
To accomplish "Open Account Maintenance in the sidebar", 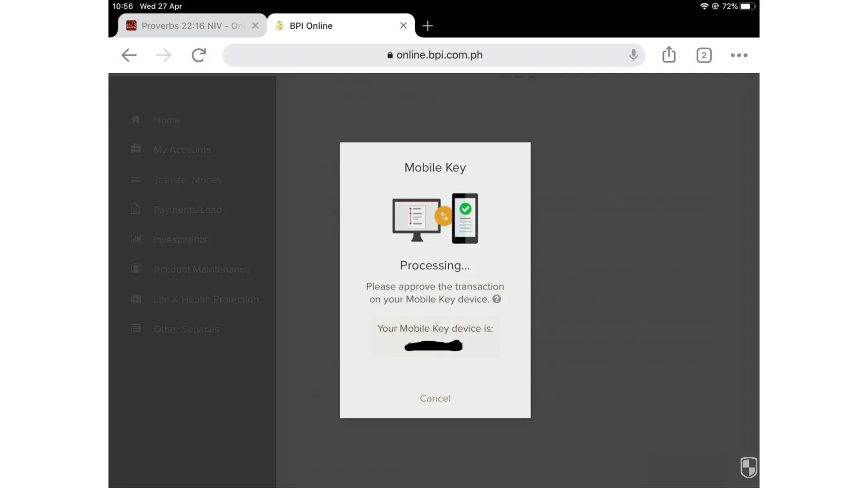I will (202, 269).
